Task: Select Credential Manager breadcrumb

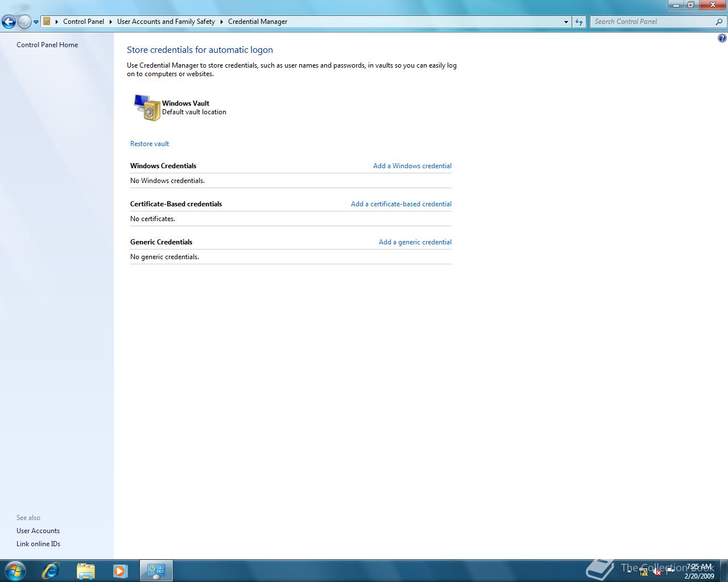Action: 258,22
